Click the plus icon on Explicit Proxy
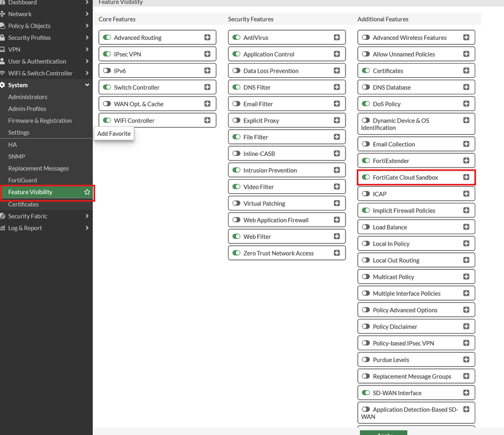504x435 pixels. [x=337, y=120]
